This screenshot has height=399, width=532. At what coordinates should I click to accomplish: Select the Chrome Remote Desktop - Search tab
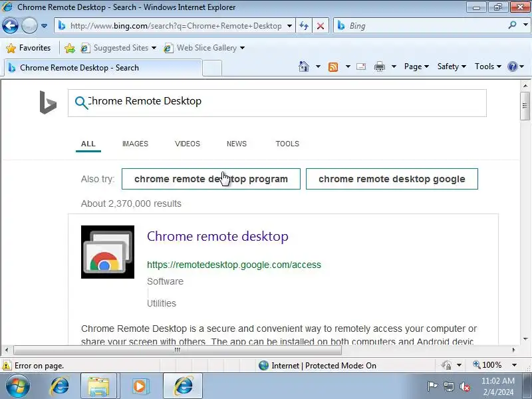pos(103,68)
